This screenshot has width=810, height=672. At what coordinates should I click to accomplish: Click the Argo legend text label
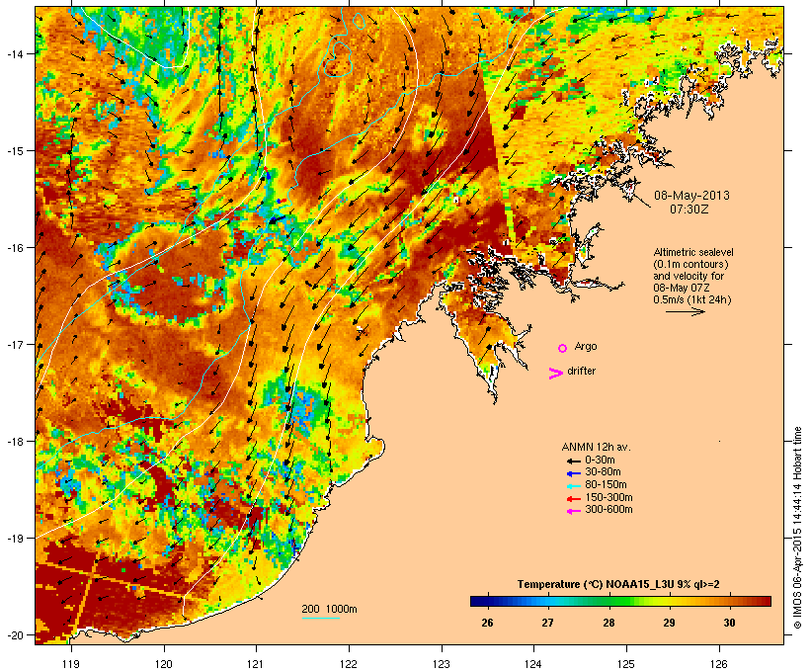[586, 346]
